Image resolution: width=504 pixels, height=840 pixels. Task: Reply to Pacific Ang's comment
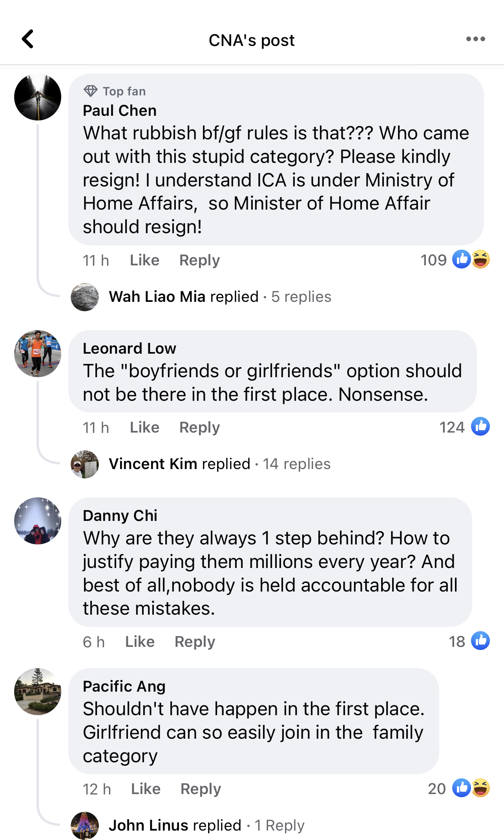201,789
